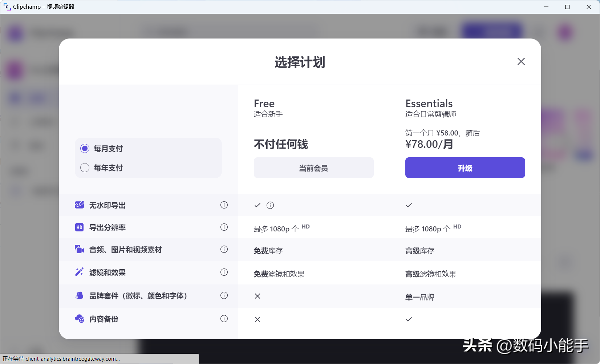Click the 当前会员 current plan button

point(313,168)
